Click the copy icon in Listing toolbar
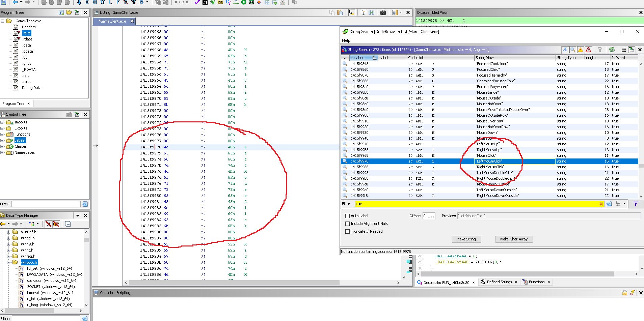 pos(332,12)
